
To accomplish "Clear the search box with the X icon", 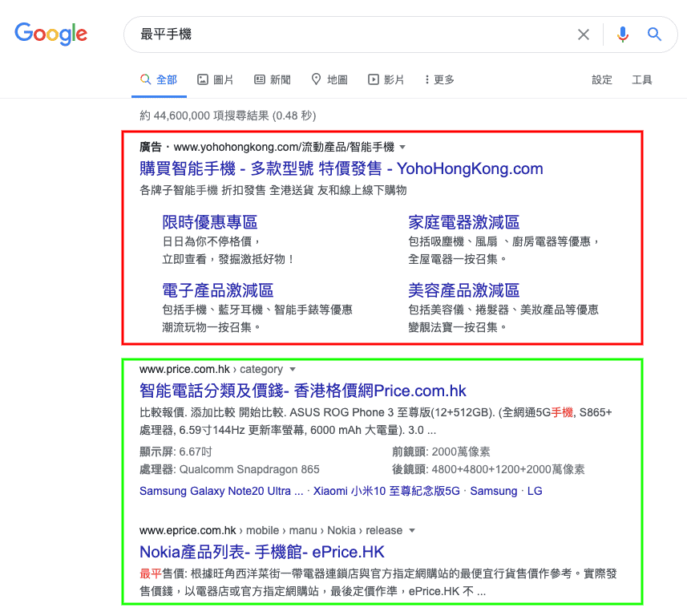I will [583, 34].
